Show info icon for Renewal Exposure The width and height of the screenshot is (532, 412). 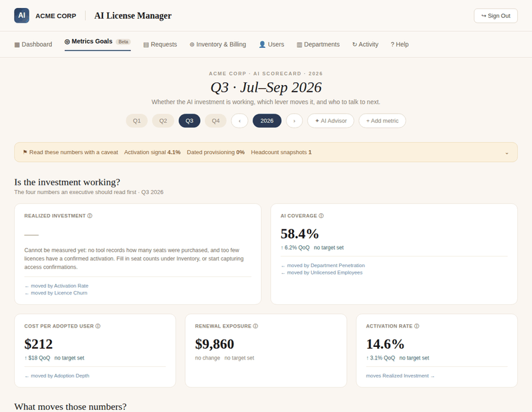coord(255,326)
